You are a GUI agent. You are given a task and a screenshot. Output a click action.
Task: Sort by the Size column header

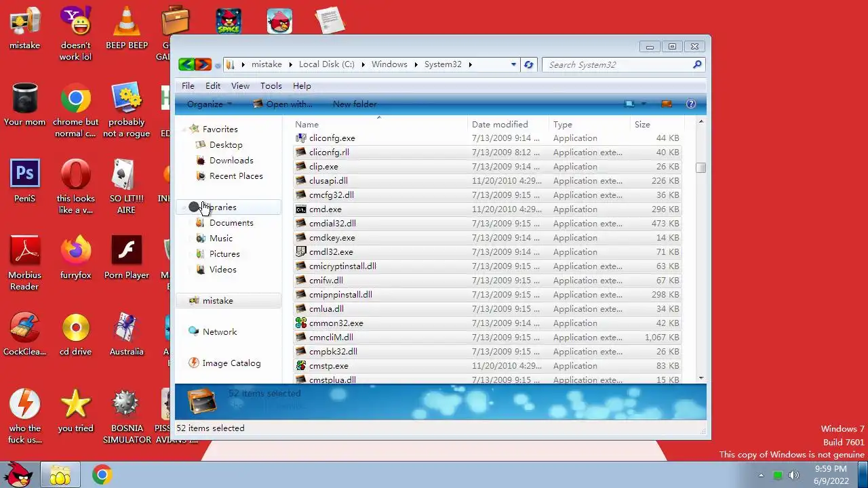pos(657,124)
